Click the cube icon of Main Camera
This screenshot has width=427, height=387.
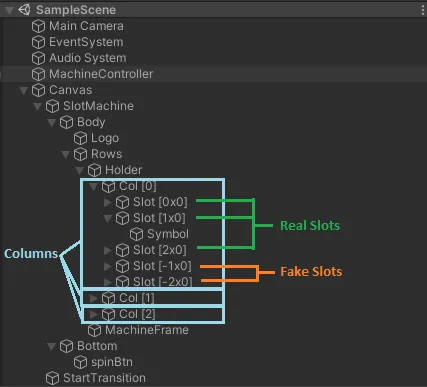[x=38, y=26]
